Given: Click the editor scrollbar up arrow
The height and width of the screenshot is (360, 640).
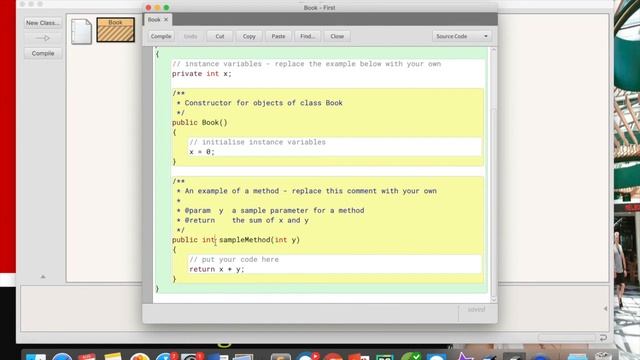Looking at the screenshot, I should (x=493, y=50).
